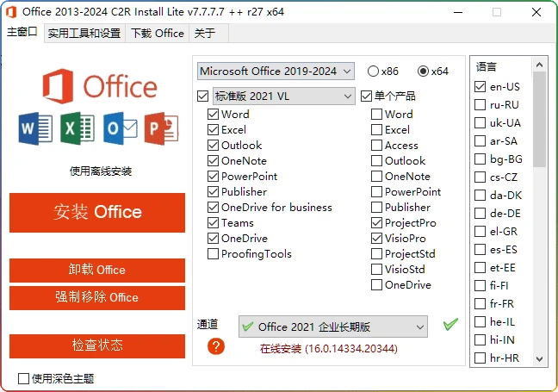Click the title bar application icon
Screen dimensions: 558x392
pos(11,12)
